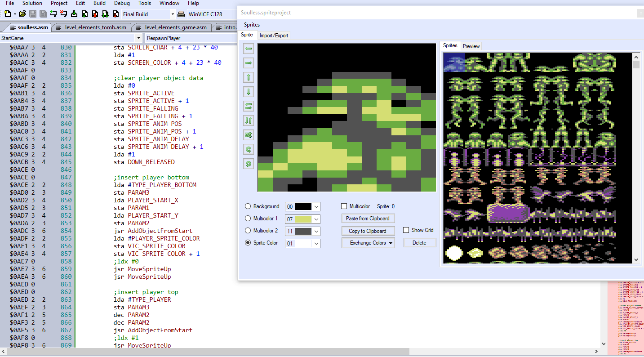
Task: Click the emulator run icon beside WinVICE C128
Action: tap(181, 14)
